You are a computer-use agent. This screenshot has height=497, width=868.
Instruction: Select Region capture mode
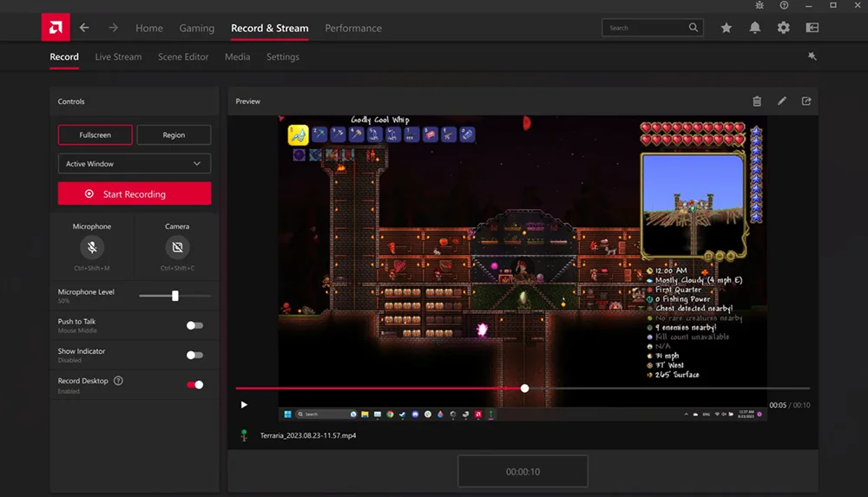(174, 135)
